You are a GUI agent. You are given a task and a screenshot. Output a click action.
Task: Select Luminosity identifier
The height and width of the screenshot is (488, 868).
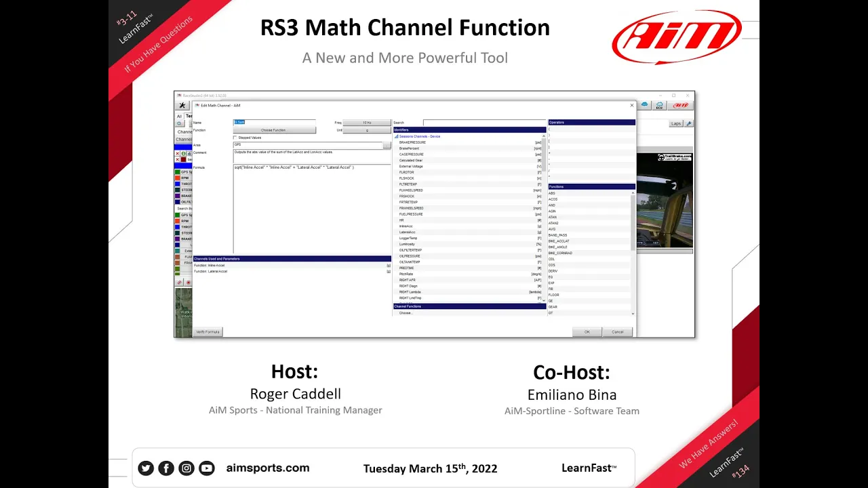(x=469, y=244)
